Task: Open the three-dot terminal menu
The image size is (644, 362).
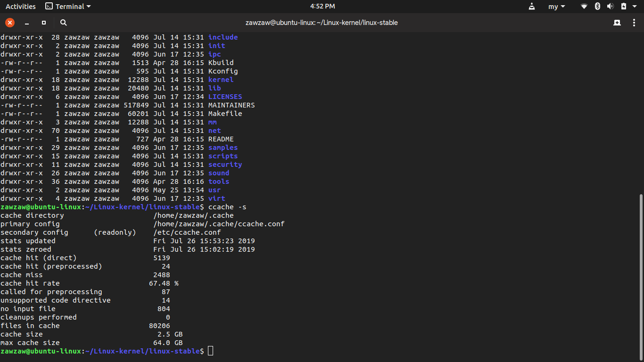Action: click(634, 23)
